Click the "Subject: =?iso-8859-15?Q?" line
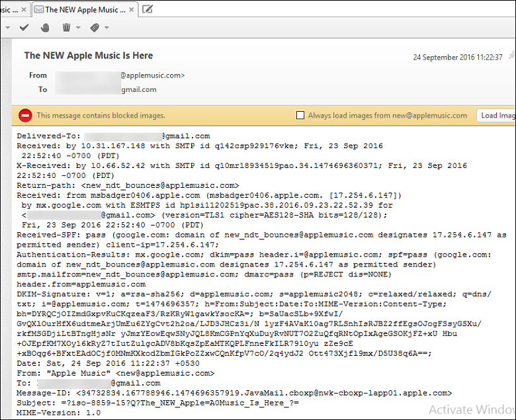 (x=157, y=403)
